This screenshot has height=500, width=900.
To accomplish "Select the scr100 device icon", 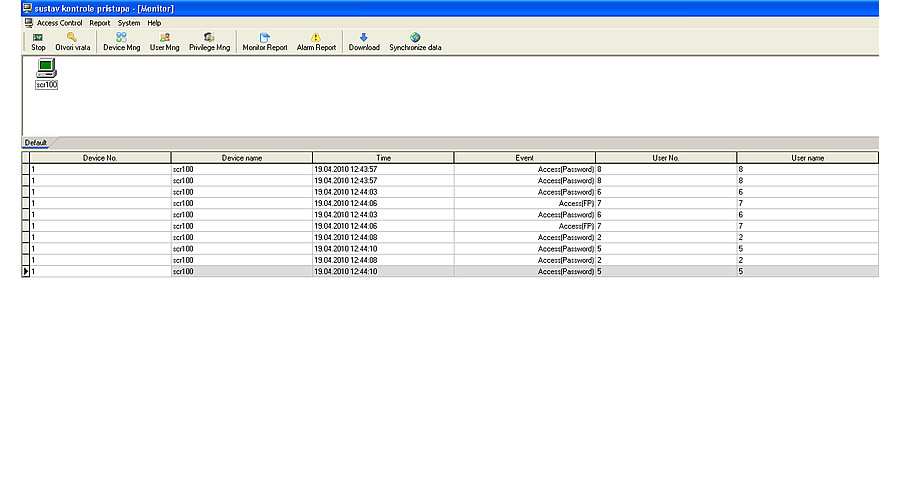I will [46, 71].
